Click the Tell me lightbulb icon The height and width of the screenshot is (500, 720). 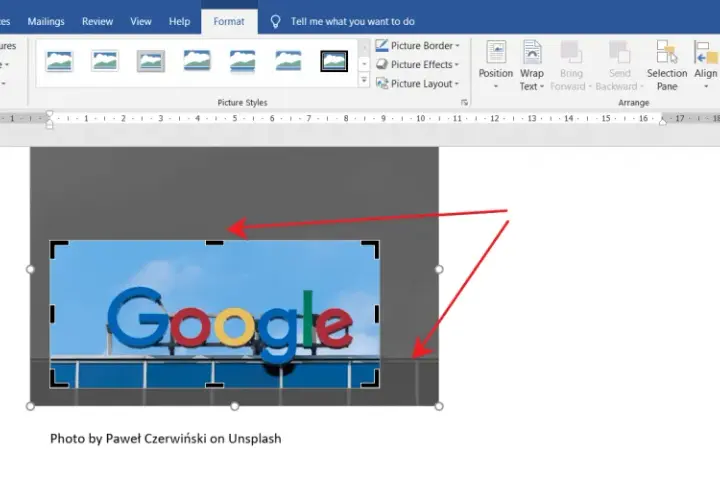click(275, 22)
